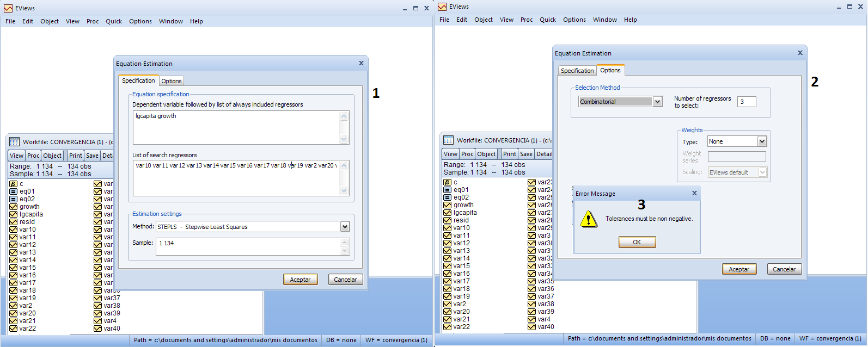Screen dimensions: 868x347
Task: Select var12 series icon in right workfile
Action: point(447,243)
